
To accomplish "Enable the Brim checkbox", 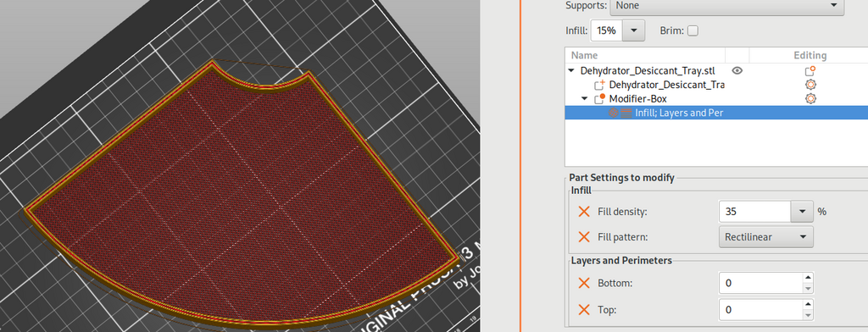I will click(x=693, y=31).
